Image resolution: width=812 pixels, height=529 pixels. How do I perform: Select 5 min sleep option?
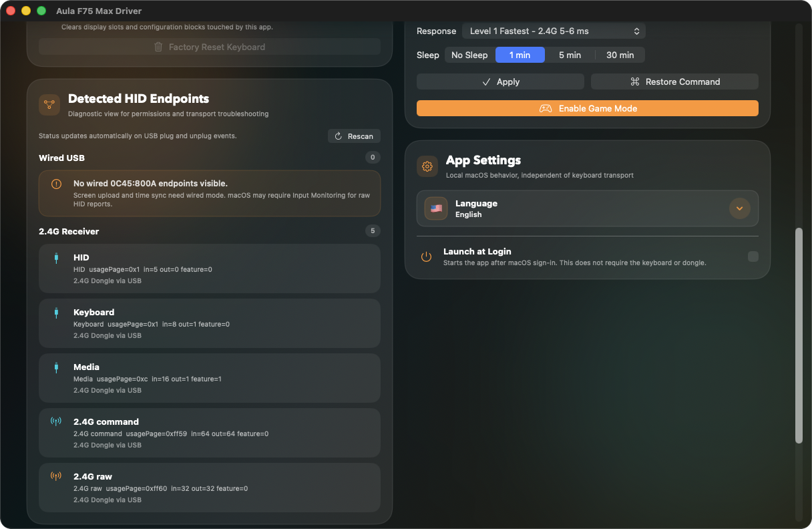point(570,55)
